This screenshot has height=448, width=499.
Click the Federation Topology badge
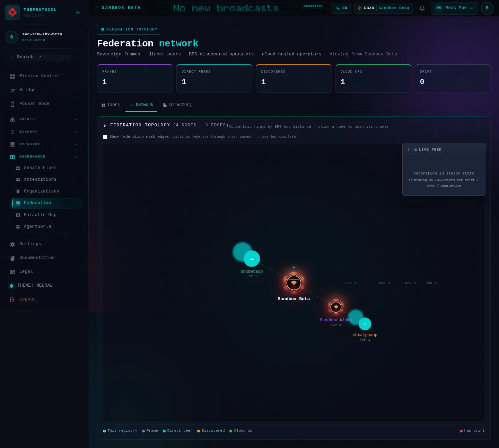point(129,30)
